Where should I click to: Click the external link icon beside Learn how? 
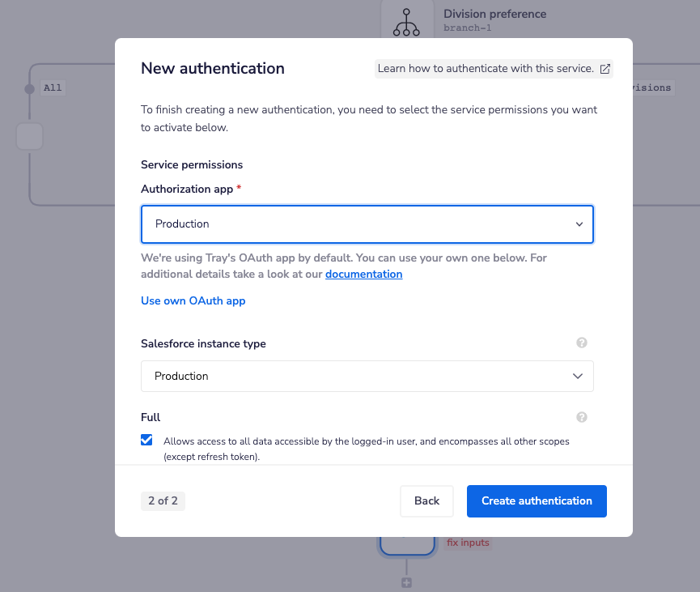(605, 69)
